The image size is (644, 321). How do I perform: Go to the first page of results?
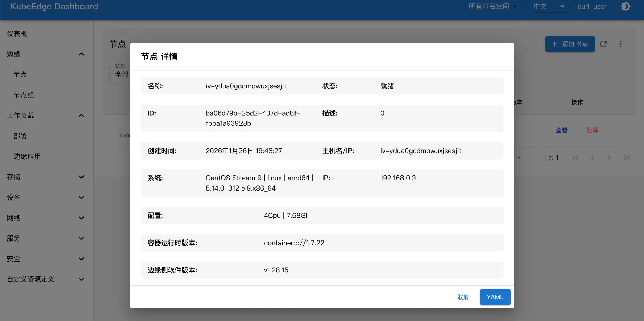coord(576,157)
